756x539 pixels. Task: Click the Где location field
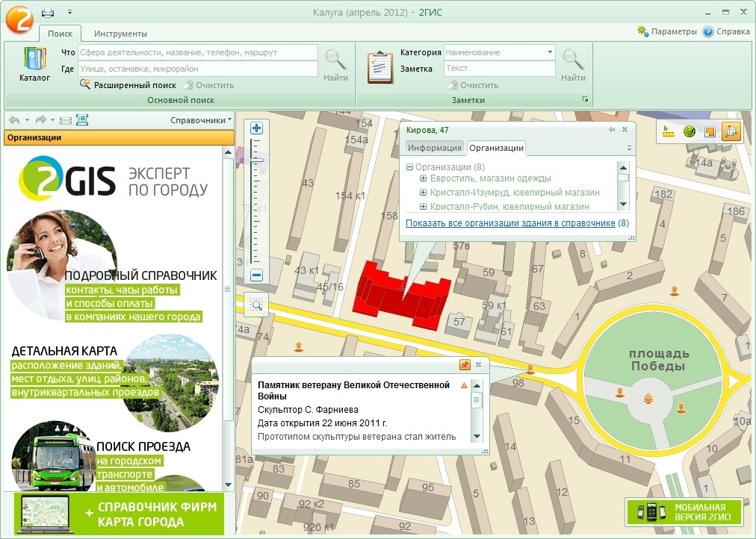point(198,69)
